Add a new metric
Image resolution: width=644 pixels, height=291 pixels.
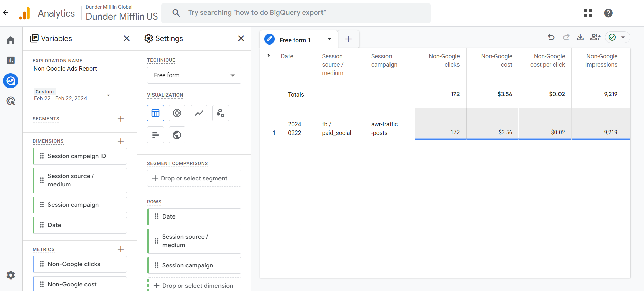(x=121, y=249)
